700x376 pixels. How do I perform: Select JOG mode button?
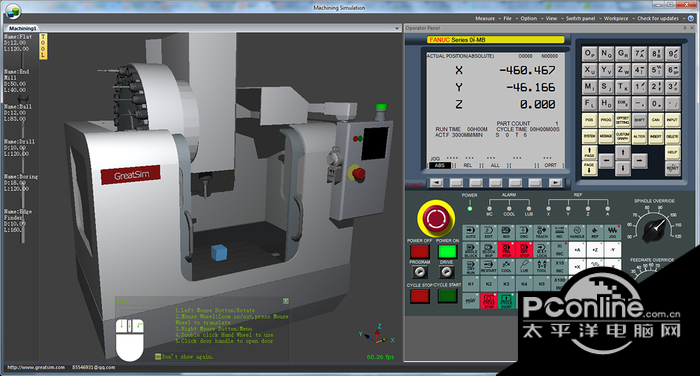pos(612,232)
